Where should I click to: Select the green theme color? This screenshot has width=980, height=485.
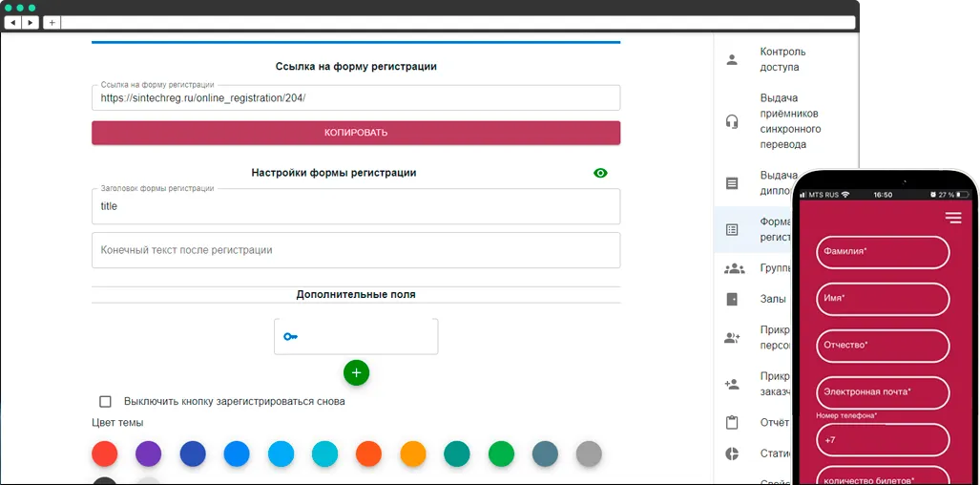[501, 453]
